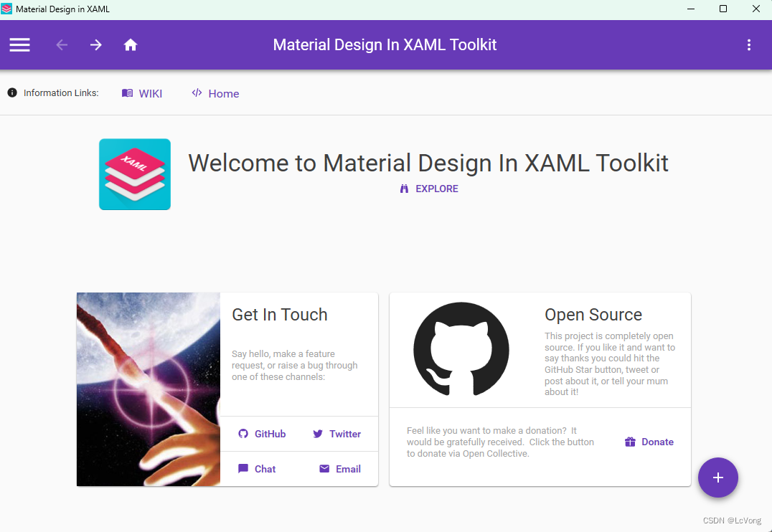Send feedback via the Email link
Screen dimensions: 772x532
pos(339,468)
